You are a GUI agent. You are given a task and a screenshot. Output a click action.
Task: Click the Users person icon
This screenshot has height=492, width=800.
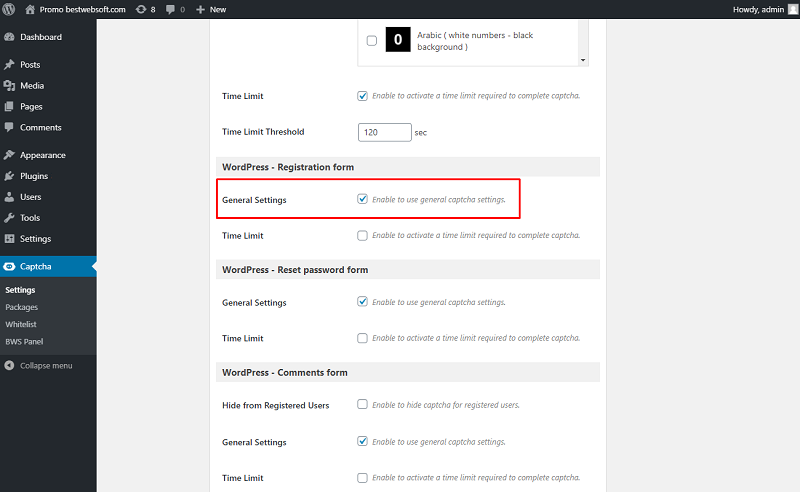[x=9, y=196]
